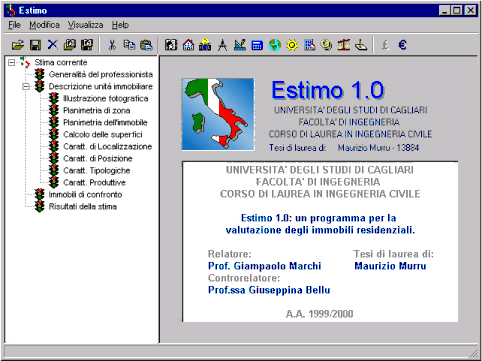Click the text Prof. Giampaolo Marchi

(x=264, y=266)
